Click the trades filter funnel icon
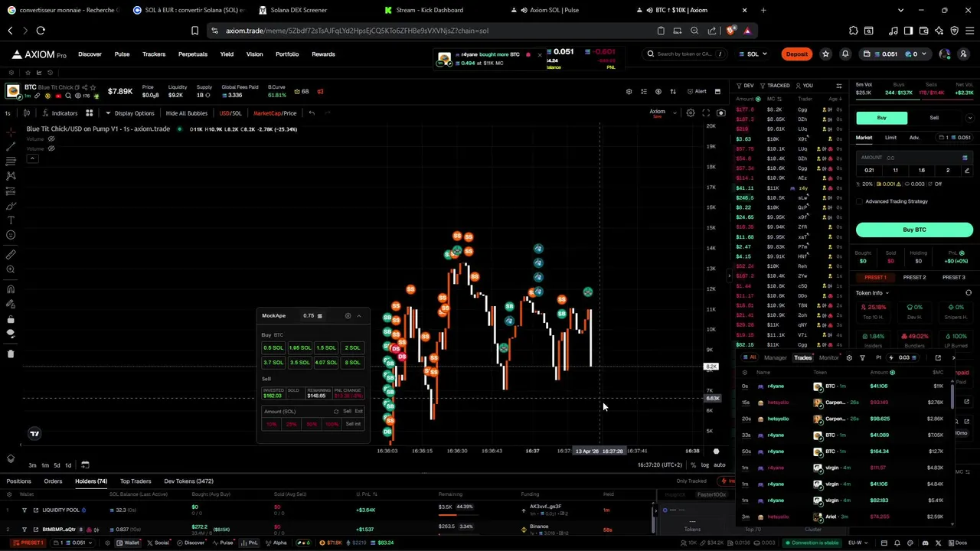The height and width of the screenshot is (551, 980). (x=862, y=357)
